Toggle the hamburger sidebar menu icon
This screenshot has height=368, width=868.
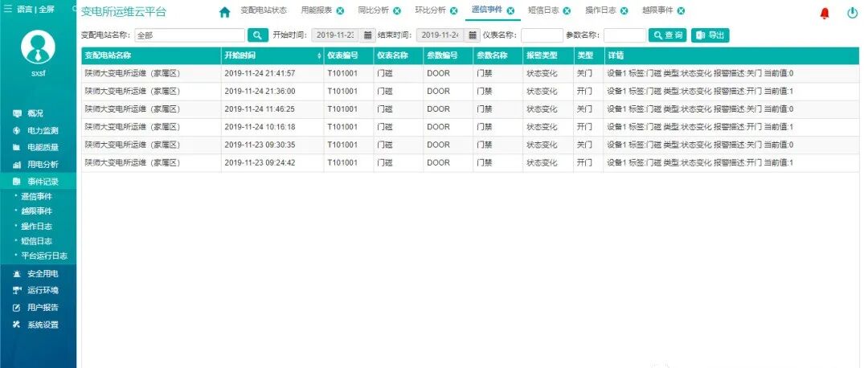(7, 10)
